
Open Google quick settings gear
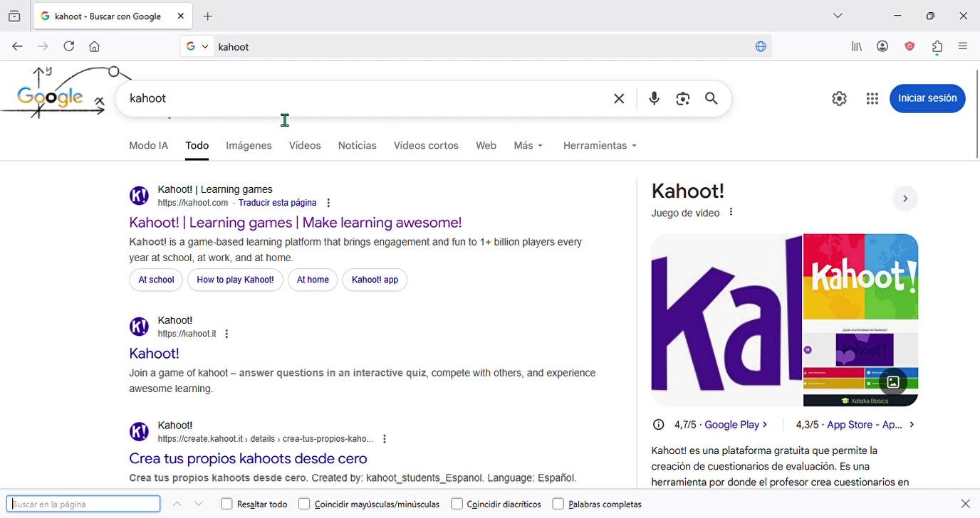point(839,99)
